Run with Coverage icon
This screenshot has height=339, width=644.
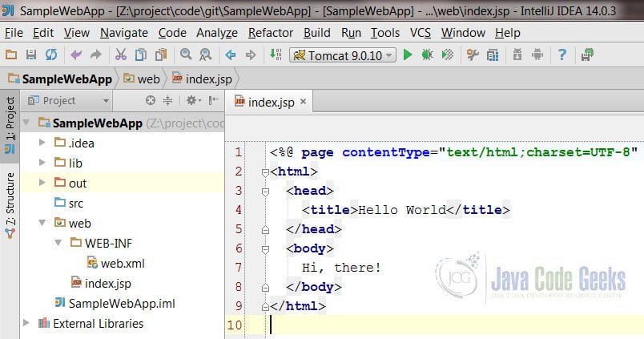click(x=447, y=54)
